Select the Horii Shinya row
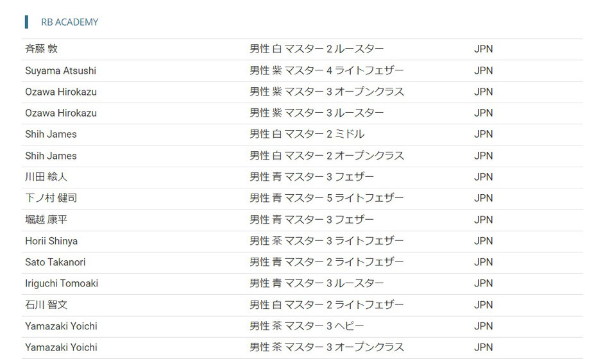This screenshot has width=603, height=364. click(x=302, y=241)
